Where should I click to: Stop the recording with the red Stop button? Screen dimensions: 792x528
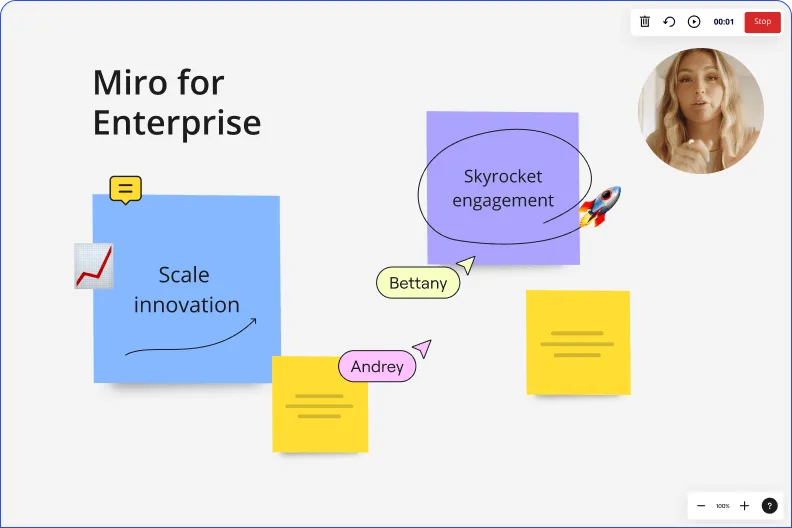762,22
